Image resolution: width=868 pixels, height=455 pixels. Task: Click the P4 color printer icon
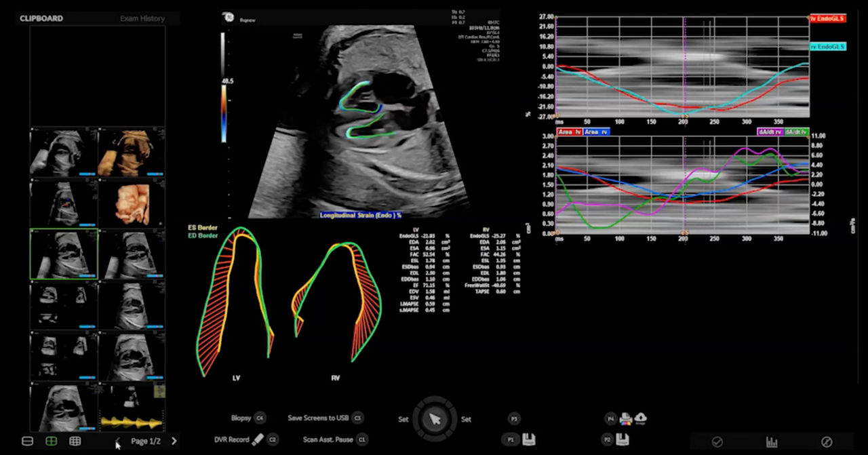(625, 419)
